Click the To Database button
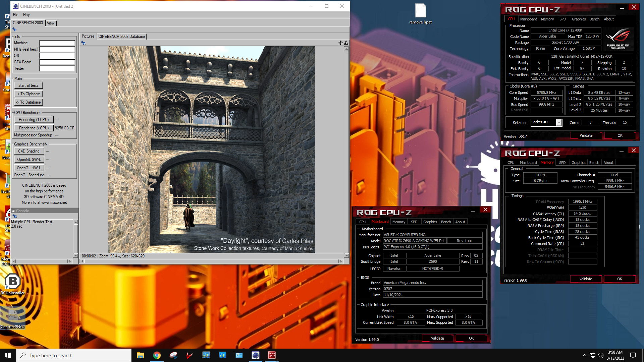 [x=29, y=102]
